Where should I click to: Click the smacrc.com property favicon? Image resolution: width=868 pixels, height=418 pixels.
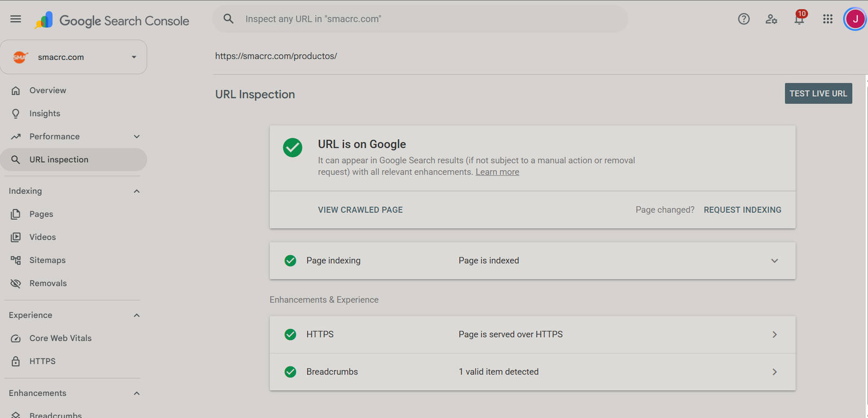[x=20, y=57]
